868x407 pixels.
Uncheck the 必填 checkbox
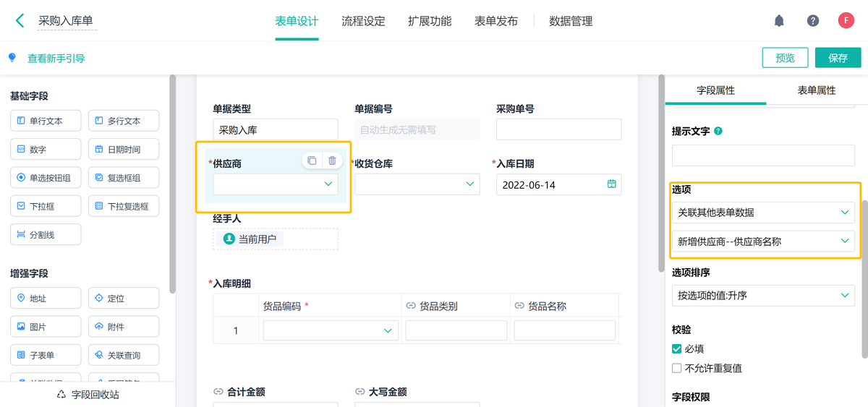click(677, 348)
